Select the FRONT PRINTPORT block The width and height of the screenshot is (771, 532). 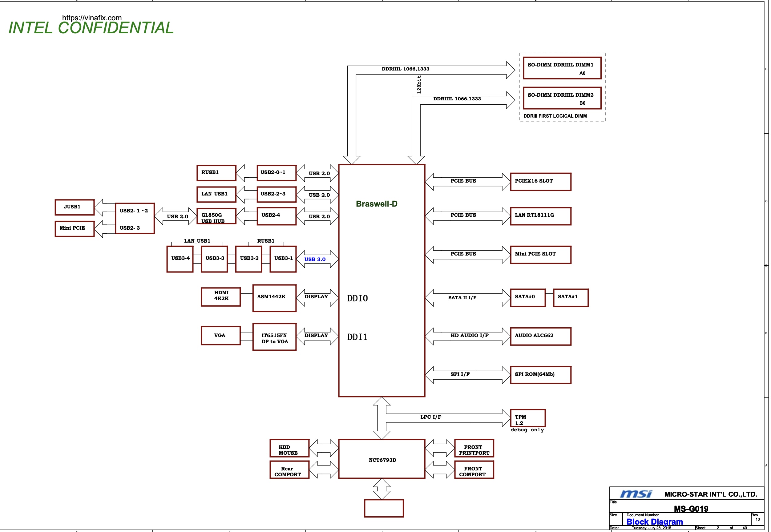(474, 448)
